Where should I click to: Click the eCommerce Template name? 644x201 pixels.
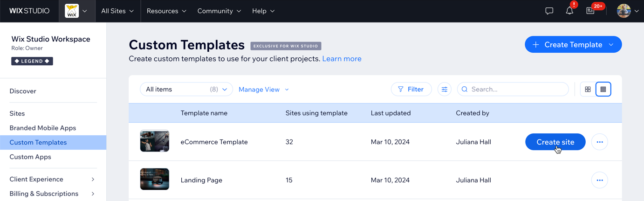pyautogui.click(x=214, y=142)
